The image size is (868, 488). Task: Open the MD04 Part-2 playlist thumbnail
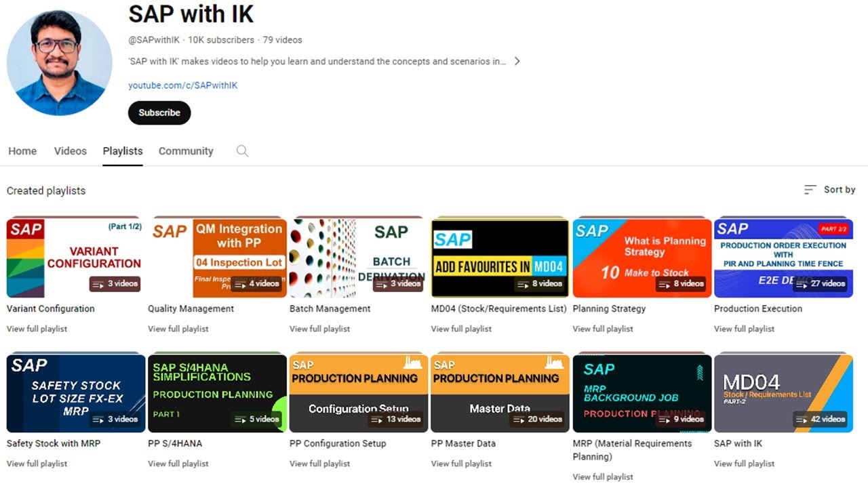point(783,393)
